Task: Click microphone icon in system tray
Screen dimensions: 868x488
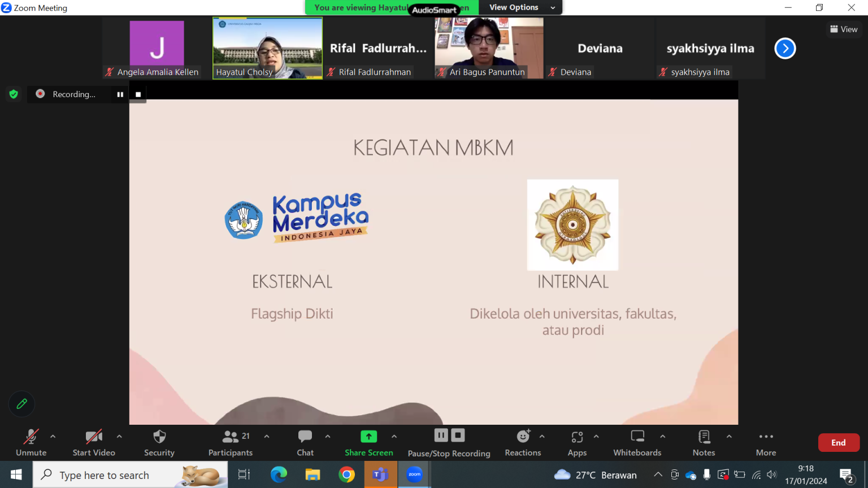Action: pyautogui.click(x=706, y=475)
